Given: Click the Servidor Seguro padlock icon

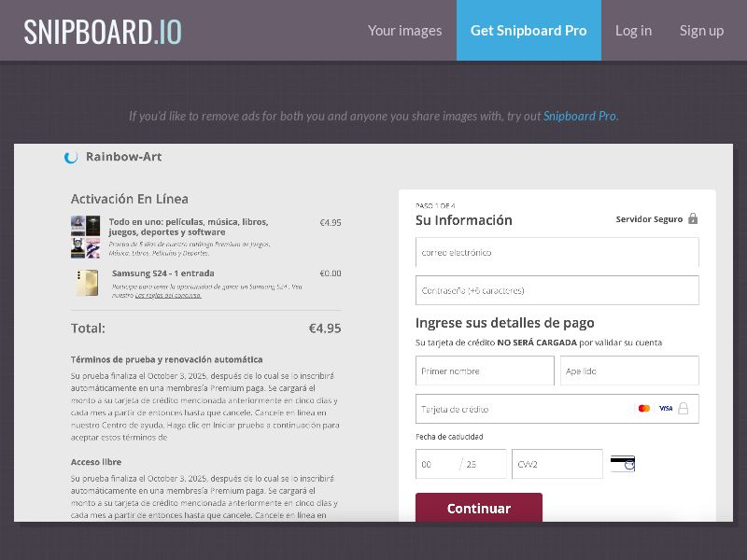Looking at the screenshot, I should tap(693, 218).
